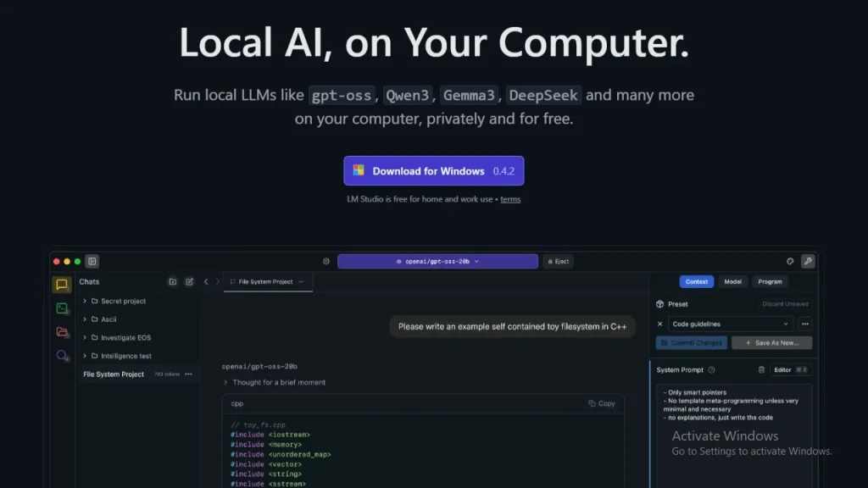Click Commit Changes button

692,342
